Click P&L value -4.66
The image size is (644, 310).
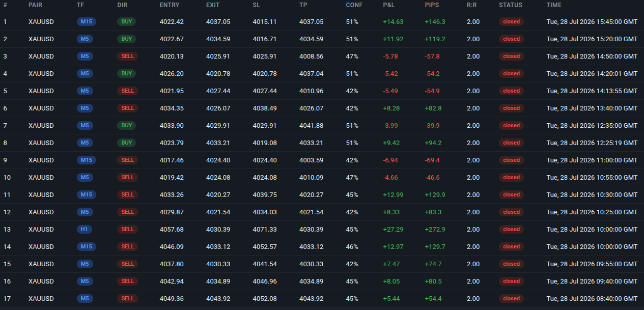pos(391,178)
